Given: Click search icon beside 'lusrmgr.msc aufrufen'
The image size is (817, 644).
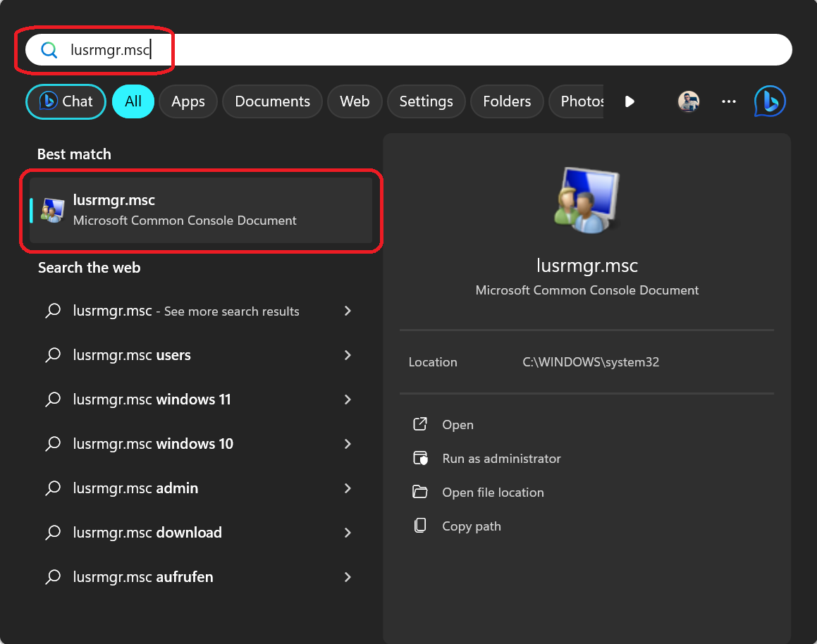Looking at the screenshot, I should click(x=53, y=577).
